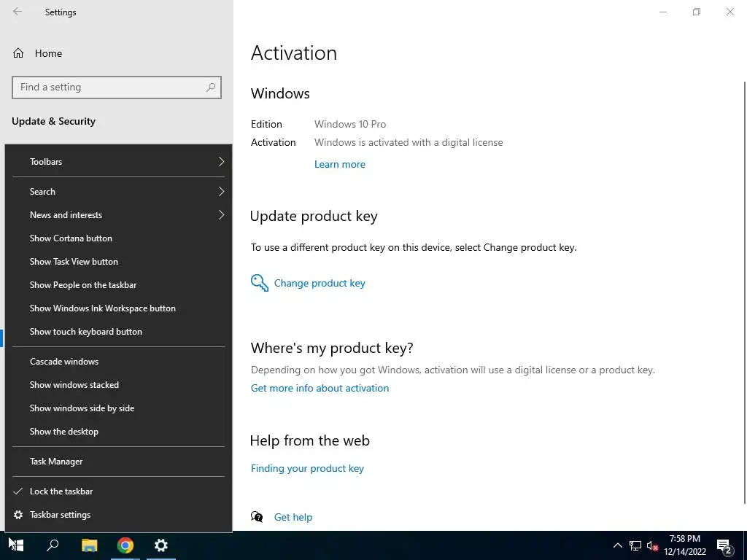Click the Get help link

pos(293,517)
